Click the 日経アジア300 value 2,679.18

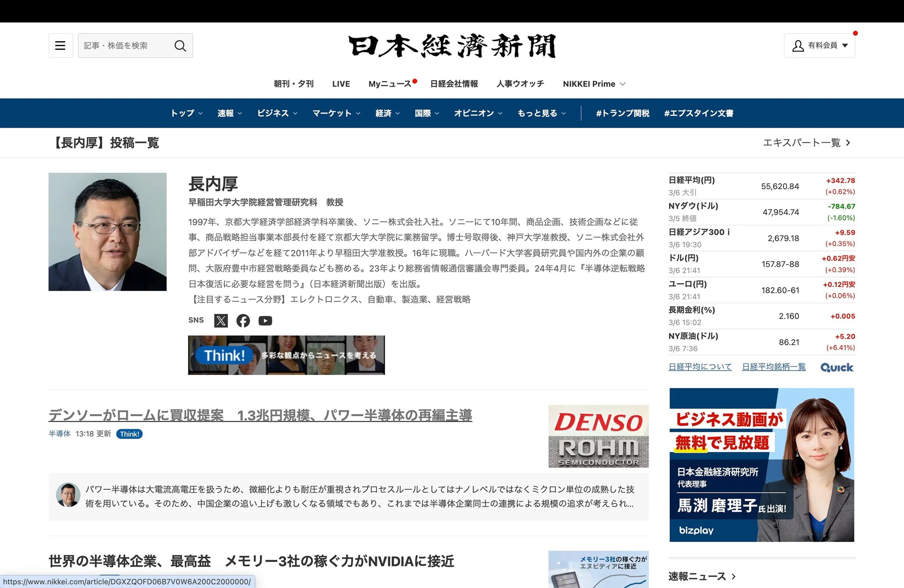point(783,238)
